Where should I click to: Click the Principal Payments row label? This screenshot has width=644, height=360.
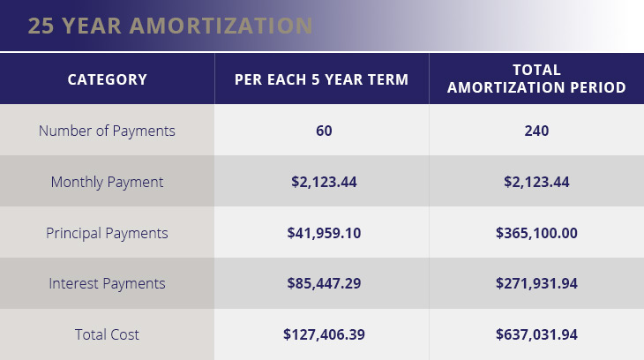(x=108, y=233)
